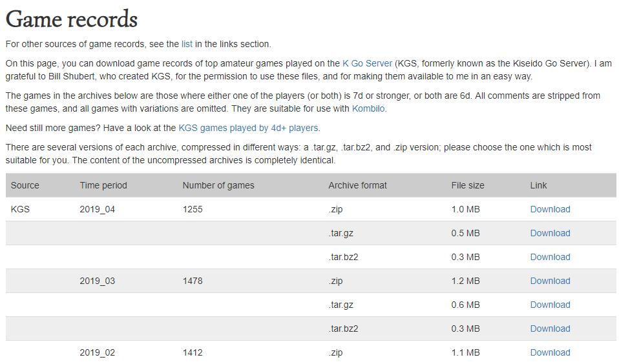Download the 2019_03 .zip archive

point(550,281)
